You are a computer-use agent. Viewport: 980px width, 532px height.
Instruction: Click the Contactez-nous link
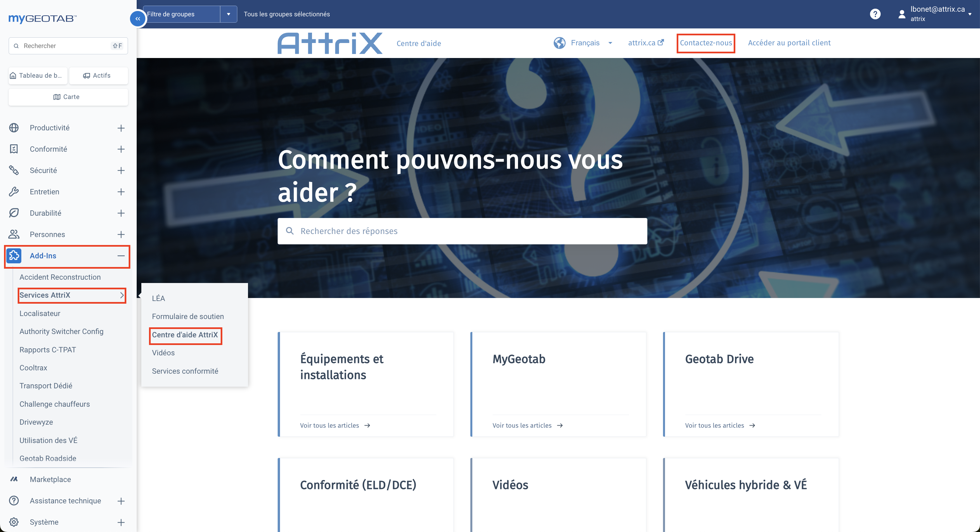point(706,43)
